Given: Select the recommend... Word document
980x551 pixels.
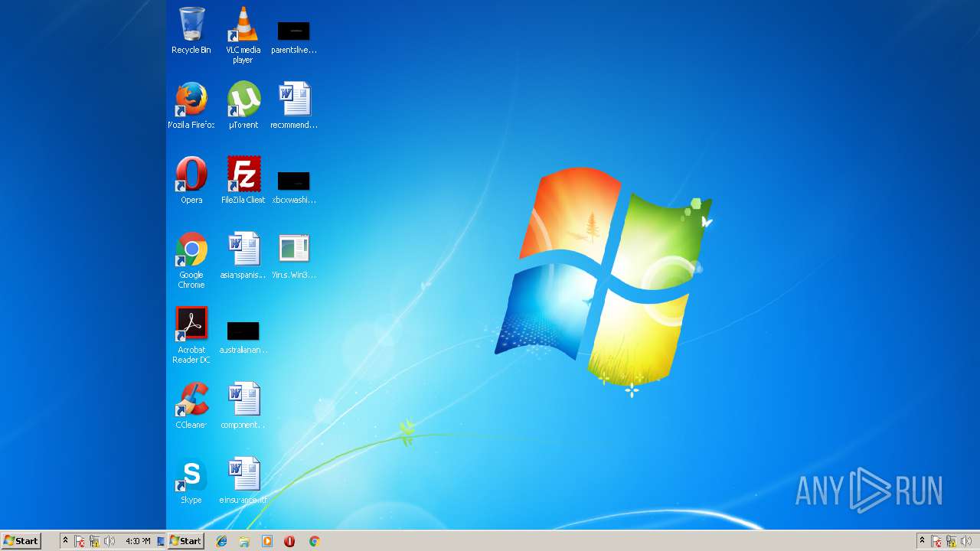Looking at the screenshot, I should [294, 106].
